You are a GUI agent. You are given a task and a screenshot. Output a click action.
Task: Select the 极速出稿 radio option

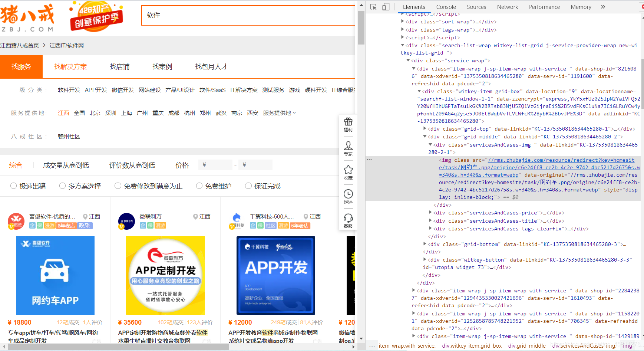[x=13, y=186]
